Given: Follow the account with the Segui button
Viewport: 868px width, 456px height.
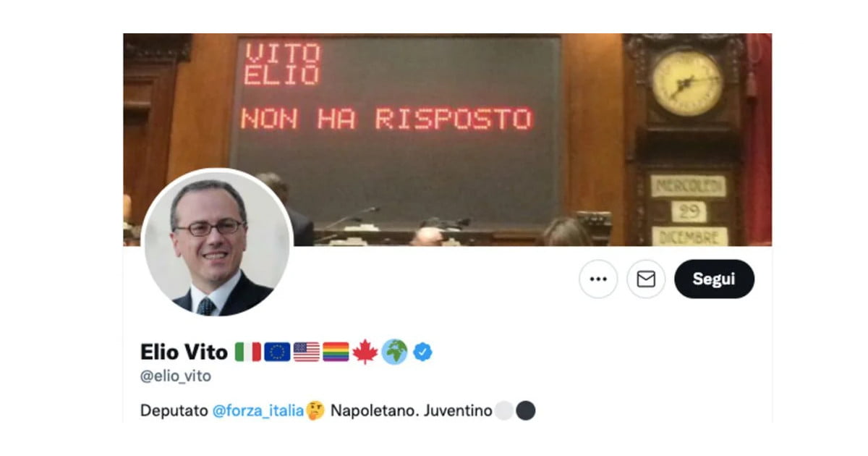Looking at the screenshot, I should 714,279.
